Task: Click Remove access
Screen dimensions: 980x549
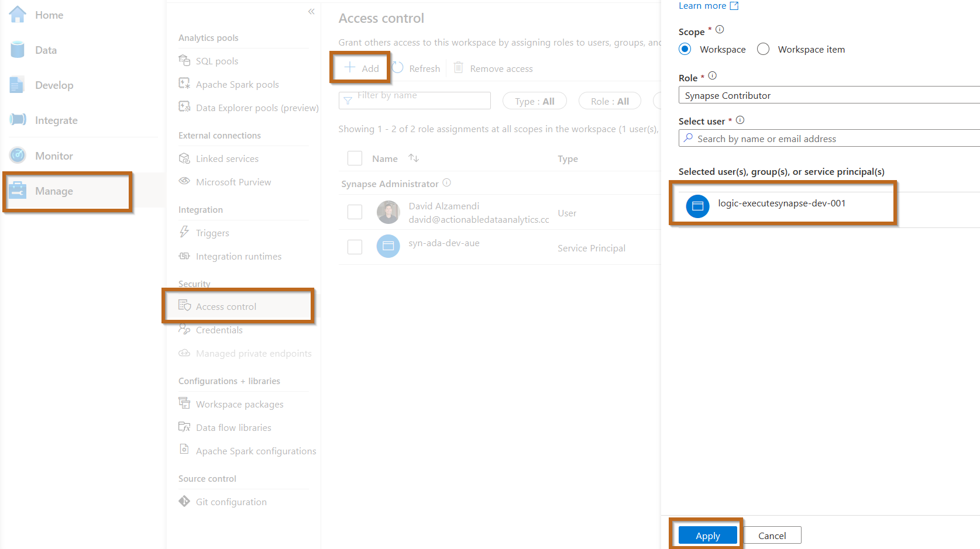Action: click(x=493, y=68)
